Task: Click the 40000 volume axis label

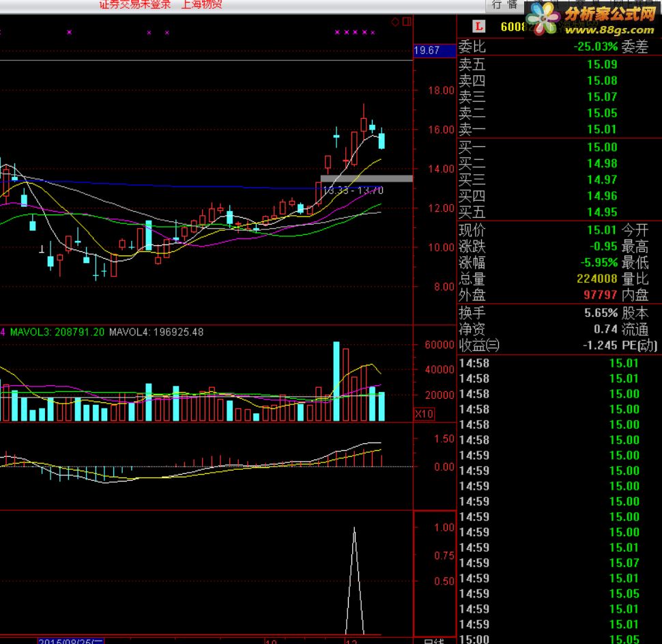Action: (439, 369)
